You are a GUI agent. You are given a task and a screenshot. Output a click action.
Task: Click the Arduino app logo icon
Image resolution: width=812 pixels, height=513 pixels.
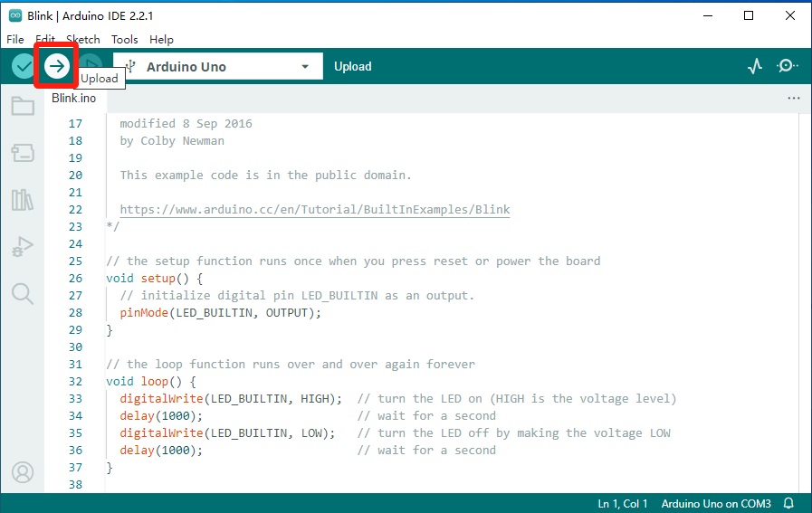15,15
